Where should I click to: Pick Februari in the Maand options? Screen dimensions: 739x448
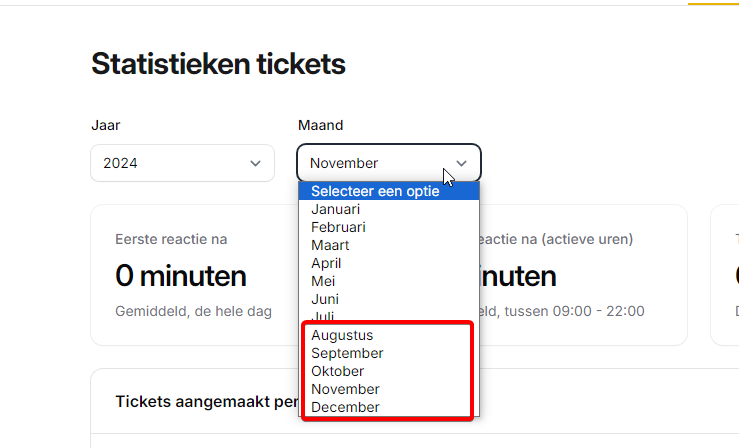338,227
